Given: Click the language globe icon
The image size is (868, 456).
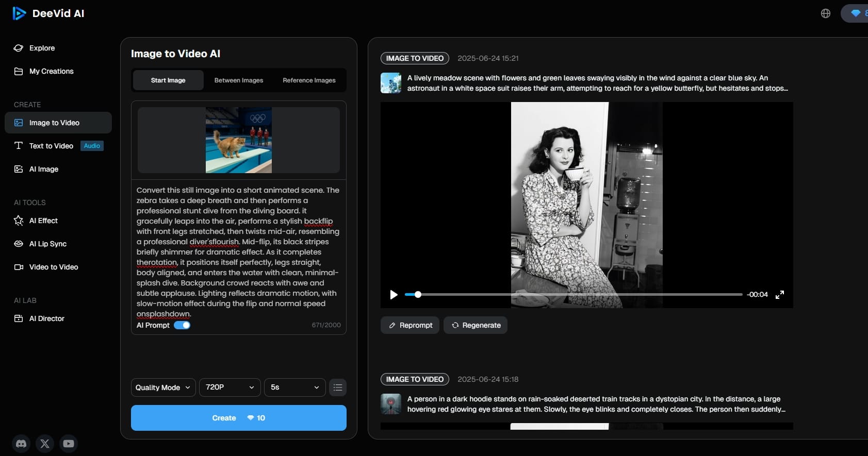Looking at the screenshot, I should coord(826,13).
